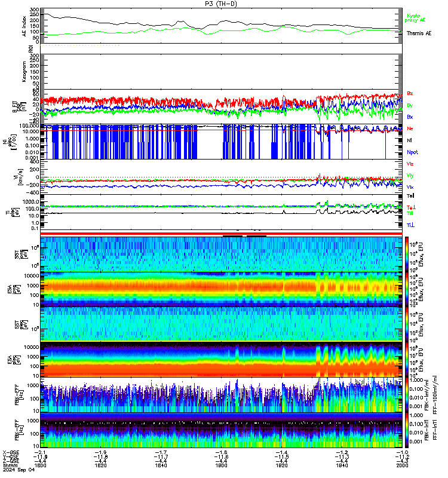Select the black Themis AE legend label
Viewport: 448px width, 478px height.
click(419, 33)
